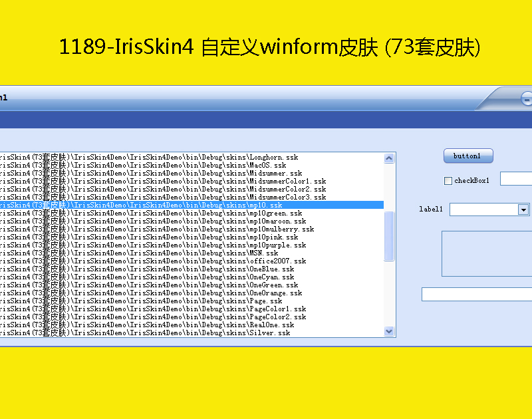532x419 pixels.
Task: Select the mp10maroon.ssk skin row
Action: [192, 221]
